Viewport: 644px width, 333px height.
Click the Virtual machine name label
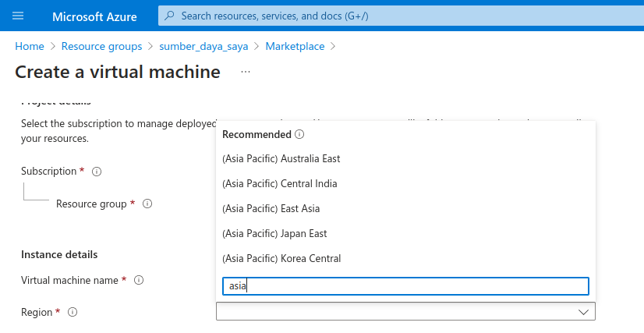(69, 281)
